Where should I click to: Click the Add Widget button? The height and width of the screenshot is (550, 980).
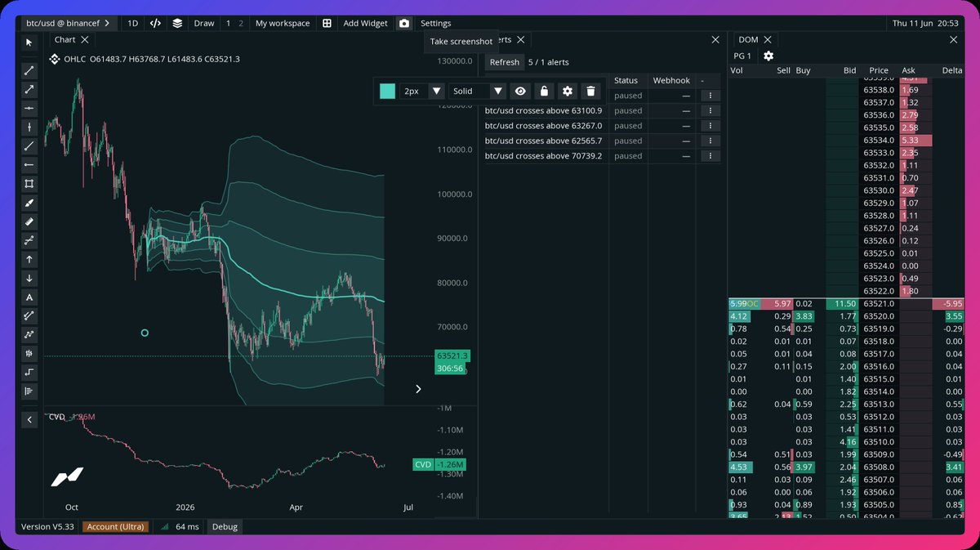(365, 23)
